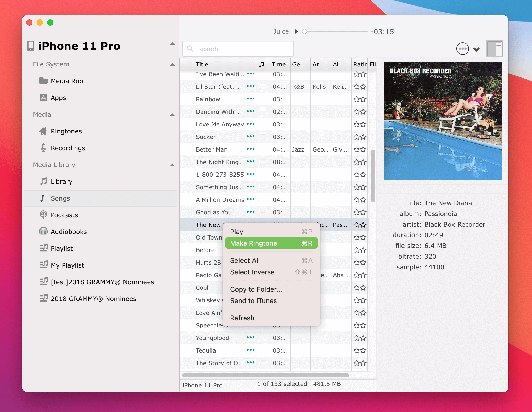Choose Select All in context menu
The width and height of the screenshot is (532, 412).
click(x=271, y=260)
